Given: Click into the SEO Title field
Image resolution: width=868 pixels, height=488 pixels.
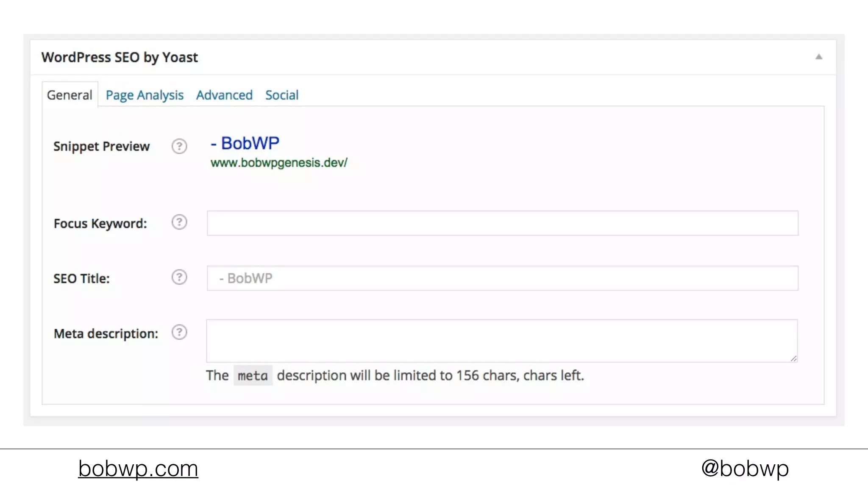Looking at the screenshot, I should pos(502,278).
